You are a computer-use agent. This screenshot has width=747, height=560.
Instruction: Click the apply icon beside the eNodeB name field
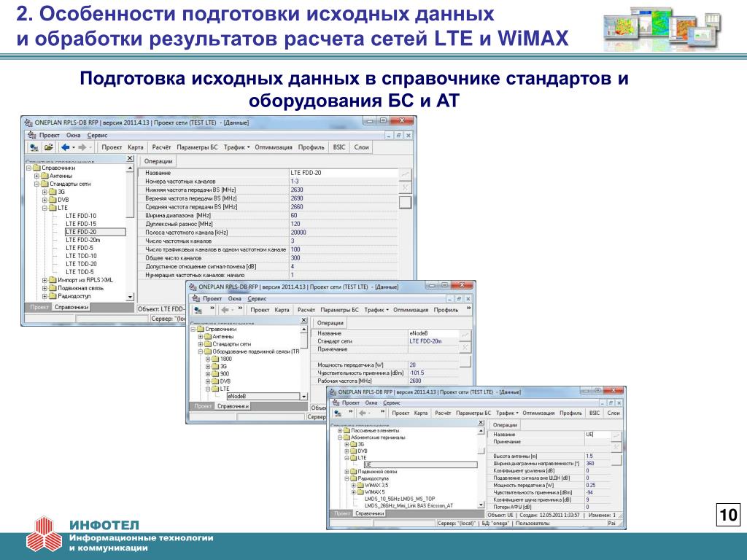point(465,335)
